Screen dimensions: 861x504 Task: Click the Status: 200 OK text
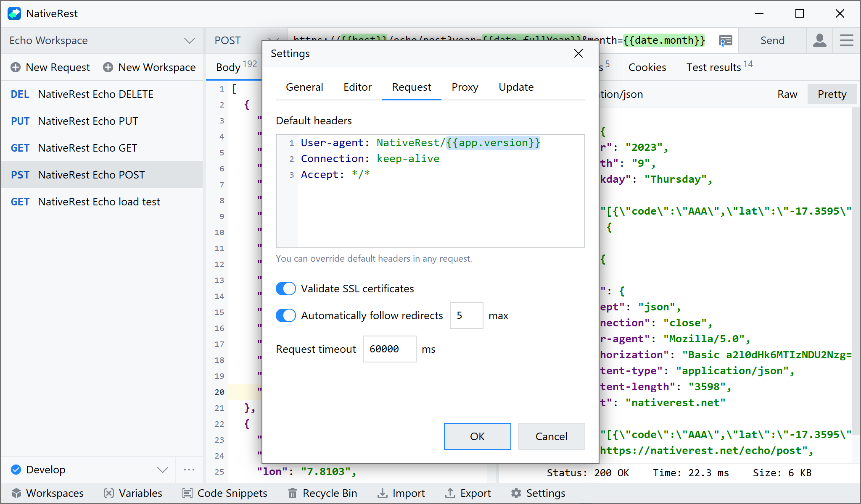tap(588, 473)
